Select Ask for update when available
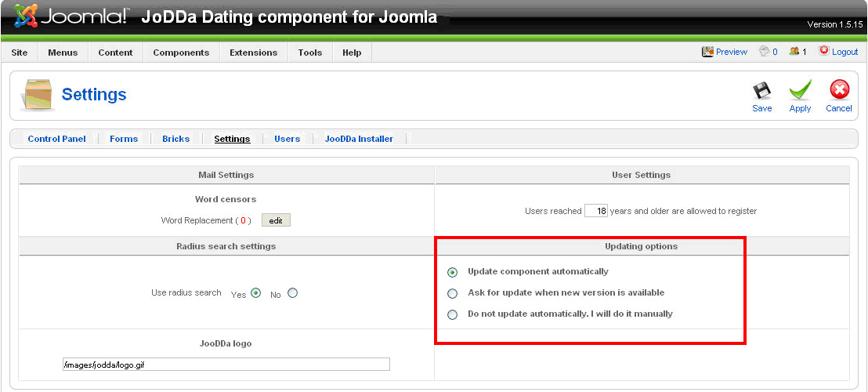The width and height of the screenshot is (868, 392). tap(452, 293)
